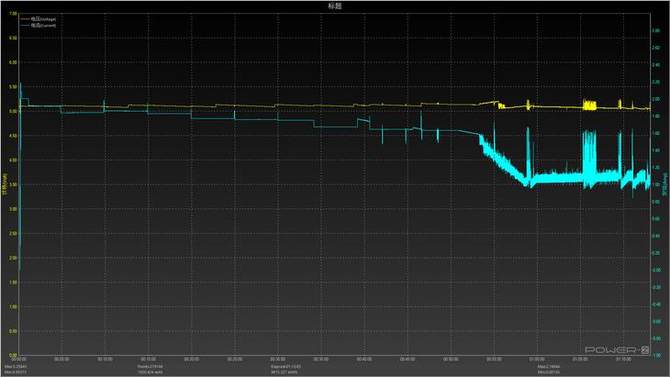Viewport: 670px width, 377px height.
Task: Click the cyan current legend line swatch
Action: (x=25, y=25)
